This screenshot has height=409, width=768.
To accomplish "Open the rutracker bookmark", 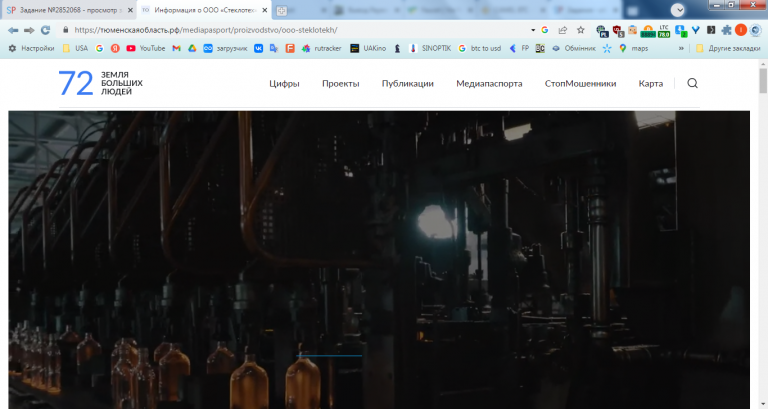I will click(x=322, y=48).
